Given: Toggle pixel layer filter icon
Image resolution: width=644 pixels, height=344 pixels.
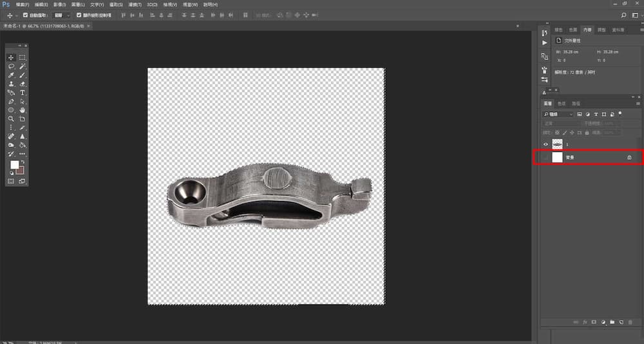Looking at the screenshot, I should (x=580, y=114).
